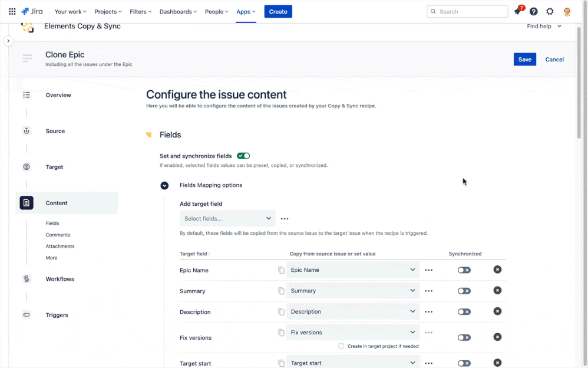Open the Description source dropdown

click(353, 311)
